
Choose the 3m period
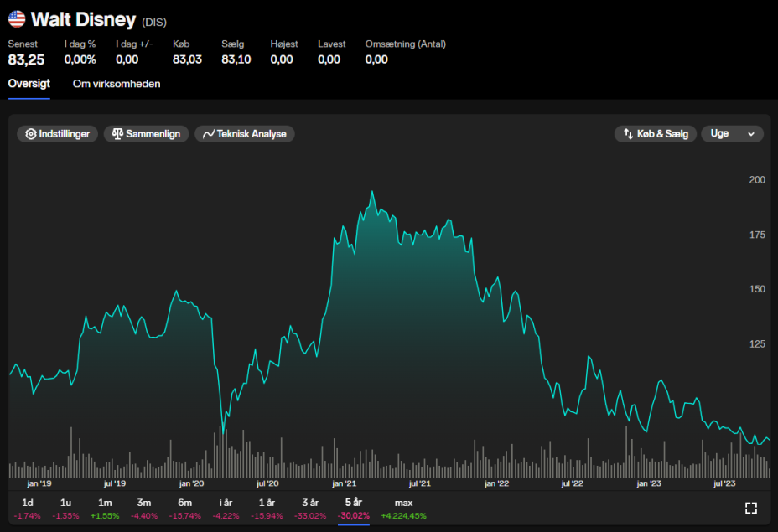[x=144, y=509]
